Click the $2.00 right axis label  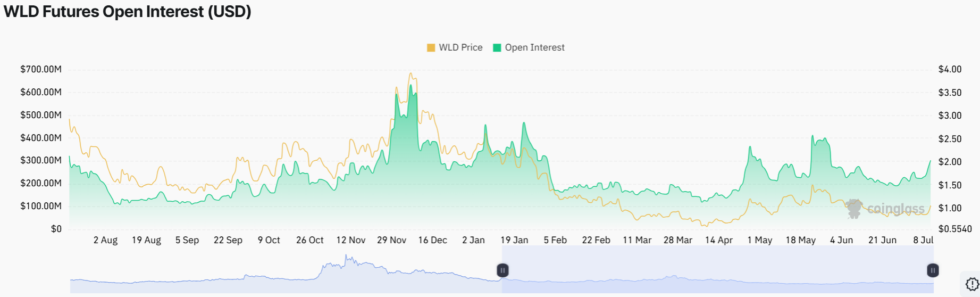point(950,162)
